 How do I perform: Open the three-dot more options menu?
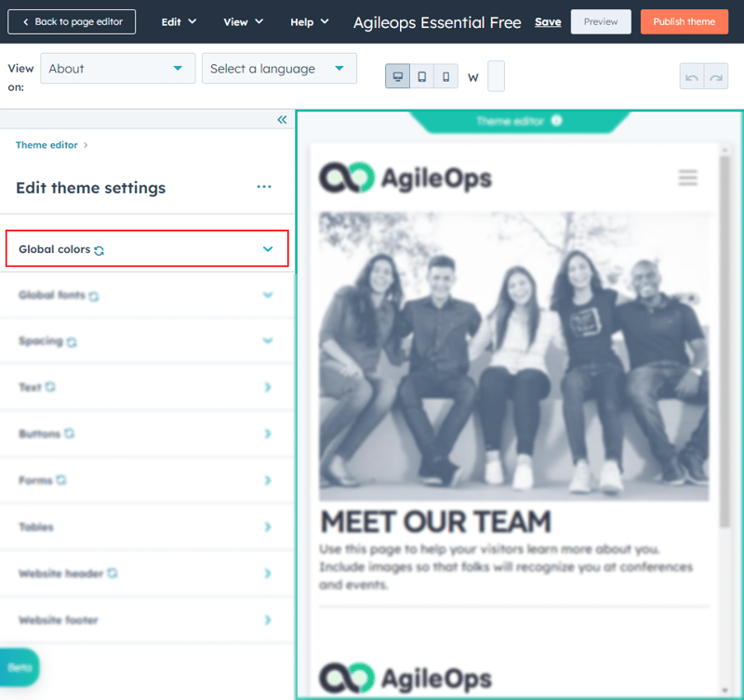264,187
